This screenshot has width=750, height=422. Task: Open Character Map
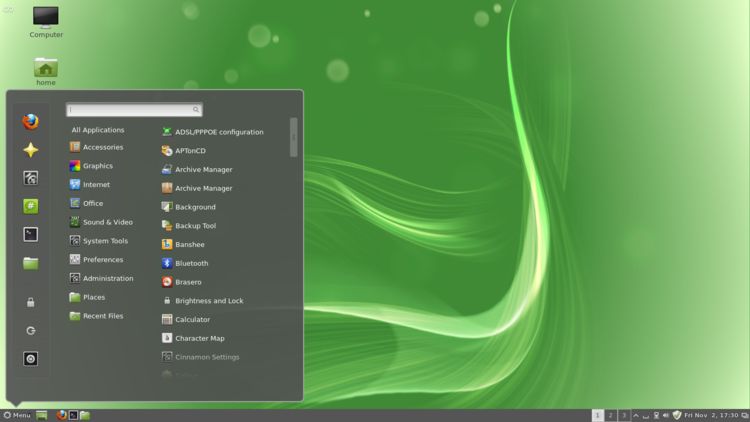tap(193, 338)
